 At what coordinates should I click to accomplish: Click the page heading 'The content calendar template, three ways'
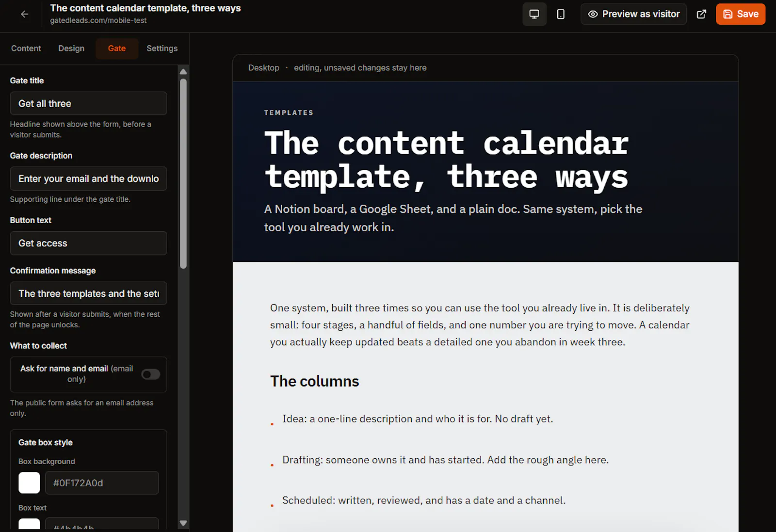tap(447, 160)
